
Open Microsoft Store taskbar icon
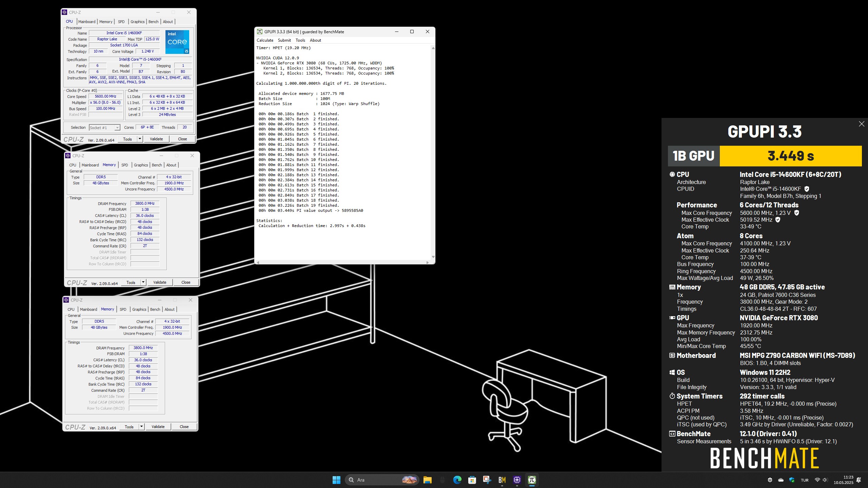click(x=472, y=480)
